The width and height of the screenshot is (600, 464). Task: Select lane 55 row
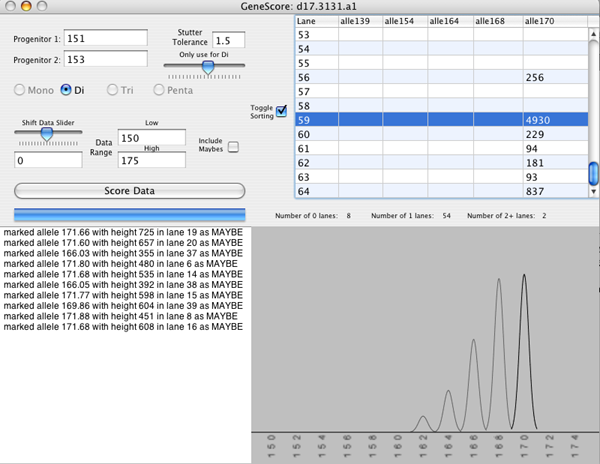tap(442, 63)
